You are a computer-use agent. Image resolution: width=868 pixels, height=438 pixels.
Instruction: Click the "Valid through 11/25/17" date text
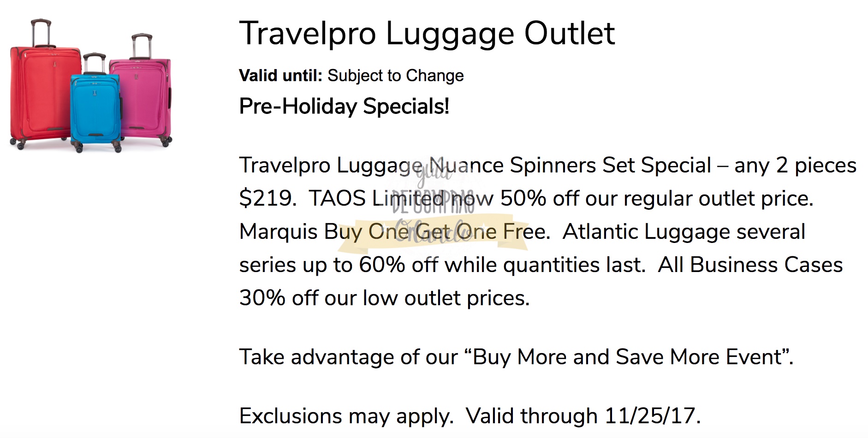point(583,416)
